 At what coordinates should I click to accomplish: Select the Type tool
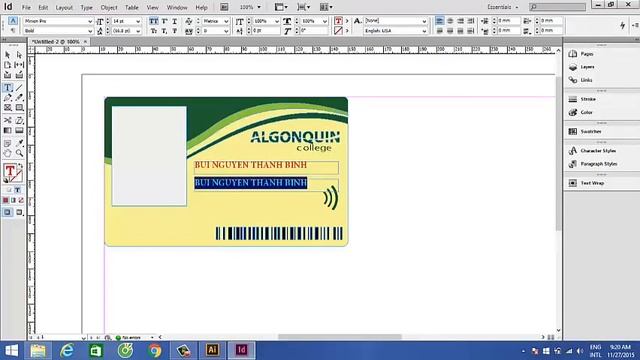pos(7,87)
